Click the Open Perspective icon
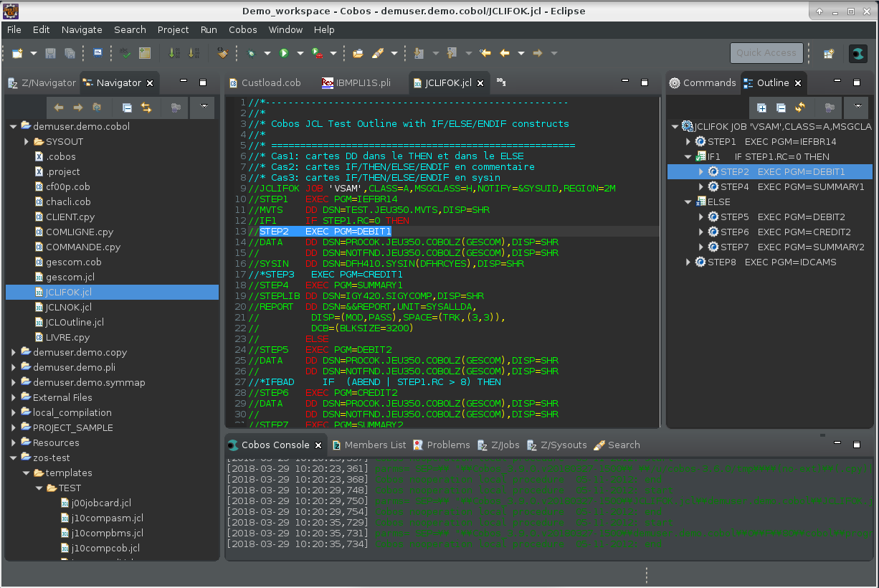879x588 pixels. pos(829,53)
